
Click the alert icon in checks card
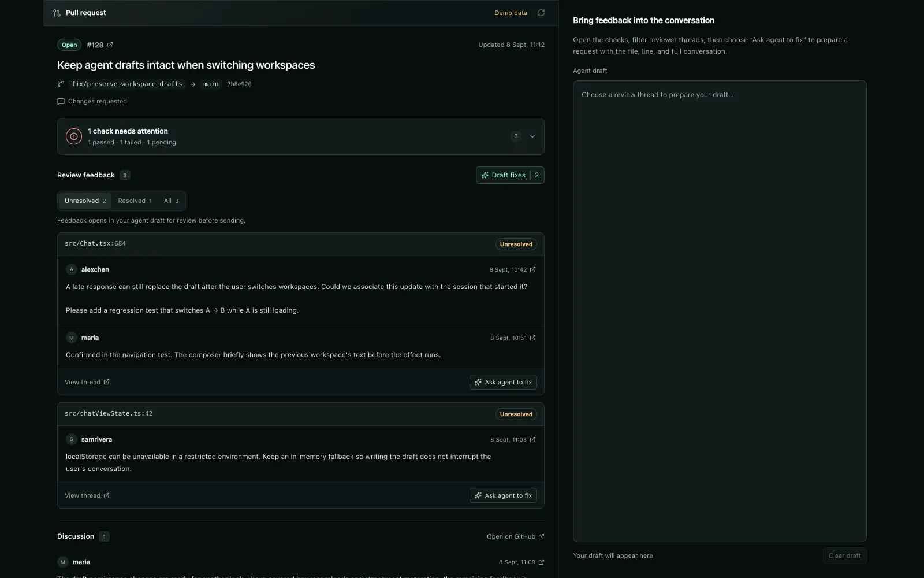74,136
